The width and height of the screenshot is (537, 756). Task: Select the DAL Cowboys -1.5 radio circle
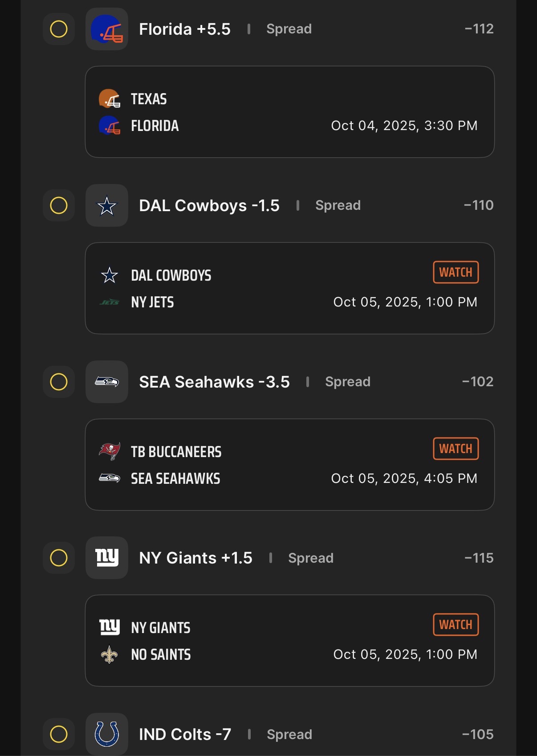coord(59,206)
